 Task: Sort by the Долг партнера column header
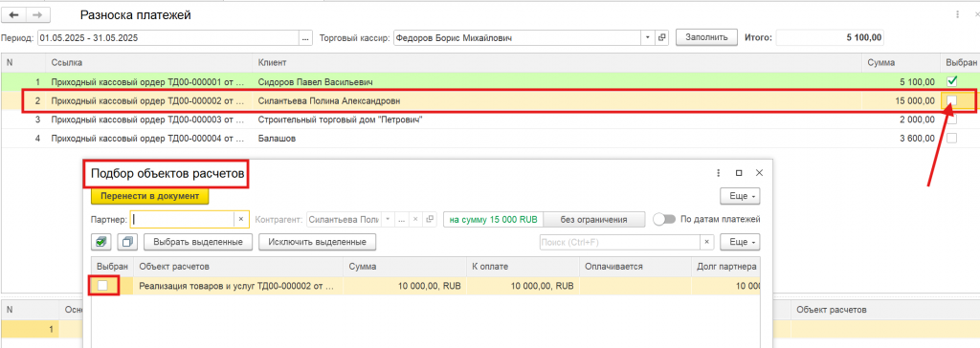725,267
